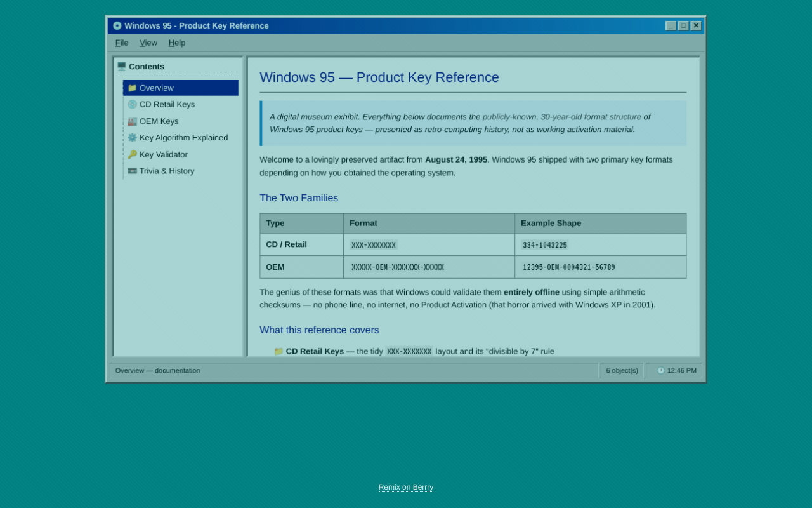812x508 pixels.
Task: Click the gear icon beside Key Algorithm Explained
Action: tap(132, 138)
